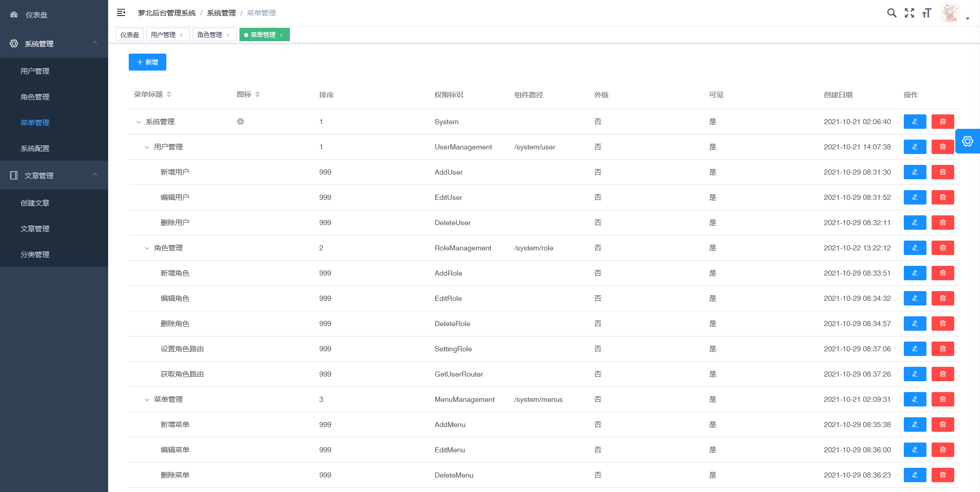Edit the 编辑用户 row
The height and width of the screenshot is (492, 980).
point(915,197)
